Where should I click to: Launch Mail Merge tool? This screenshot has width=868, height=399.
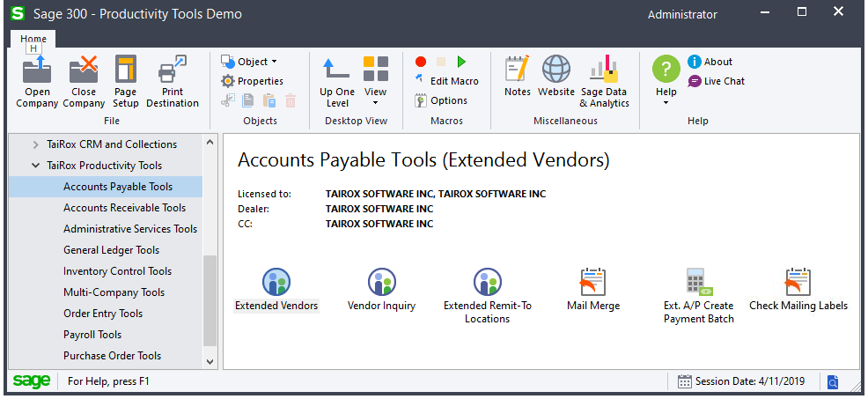pyautogui.click(x=593, y=290)
